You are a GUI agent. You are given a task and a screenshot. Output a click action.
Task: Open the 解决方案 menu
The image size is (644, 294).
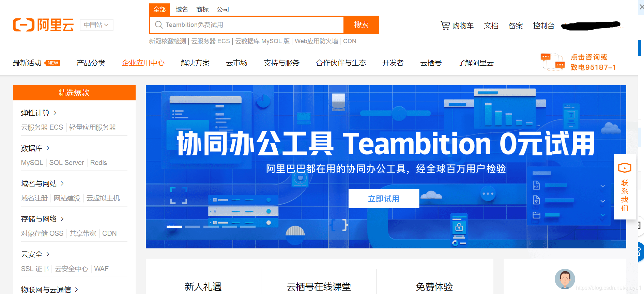pos(195,63)
